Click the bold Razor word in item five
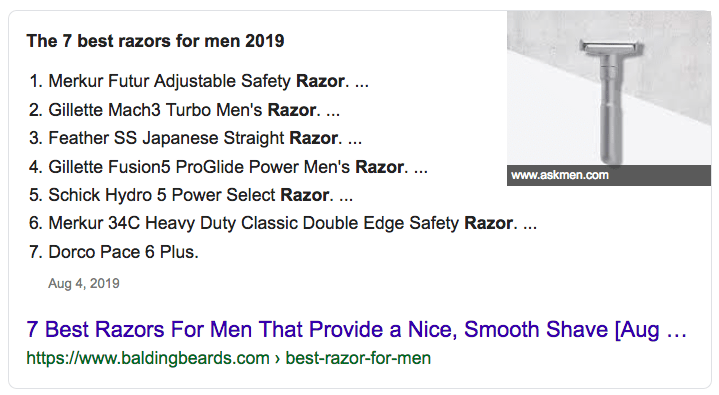This screenshot has width=719, height=395. (304, 195)
